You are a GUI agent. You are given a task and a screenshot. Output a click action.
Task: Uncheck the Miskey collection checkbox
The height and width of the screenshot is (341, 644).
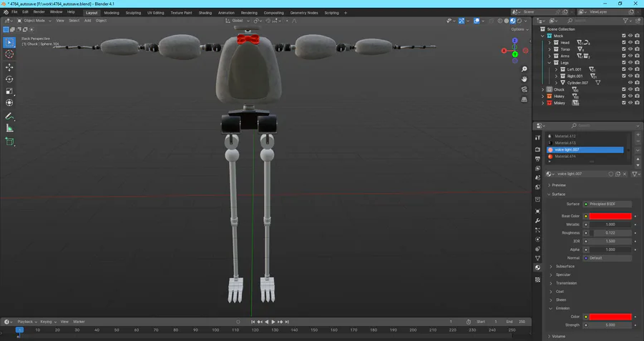(x=623, y=103)
